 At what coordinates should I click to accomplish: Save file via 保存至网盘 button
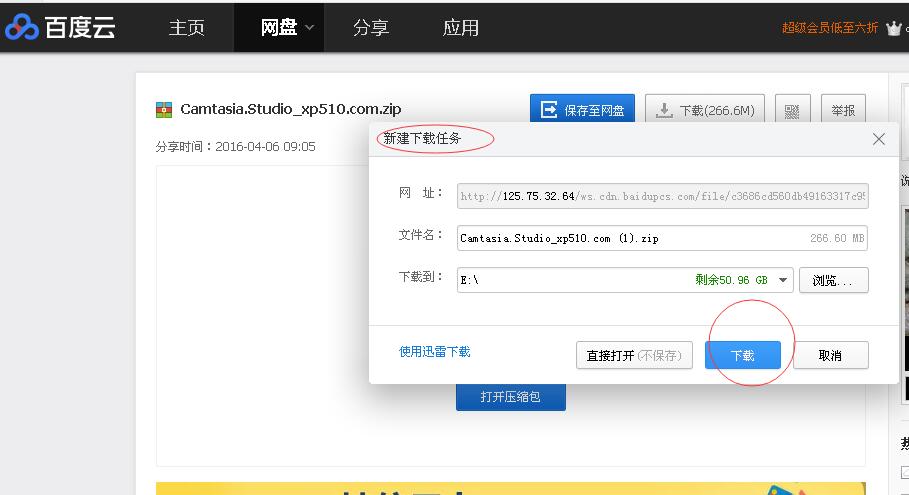pos(582,109)
